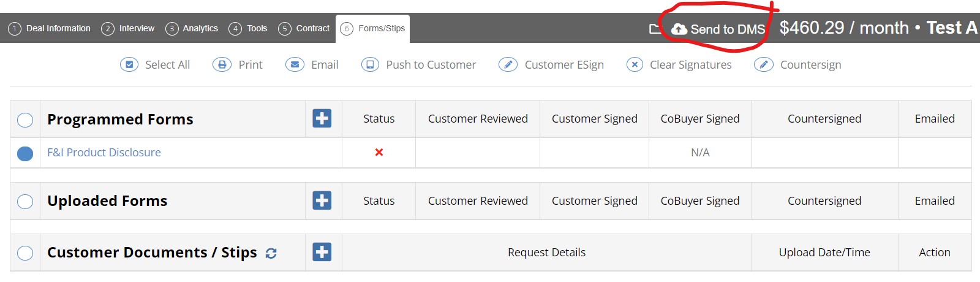Click the Select All button

(x=155, y=64)
